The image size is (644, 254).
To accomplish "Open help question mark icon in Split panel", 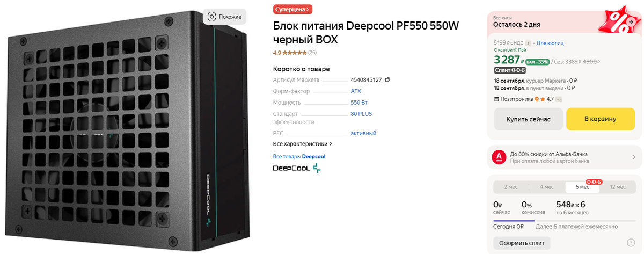I will click(x=631, y=243).
